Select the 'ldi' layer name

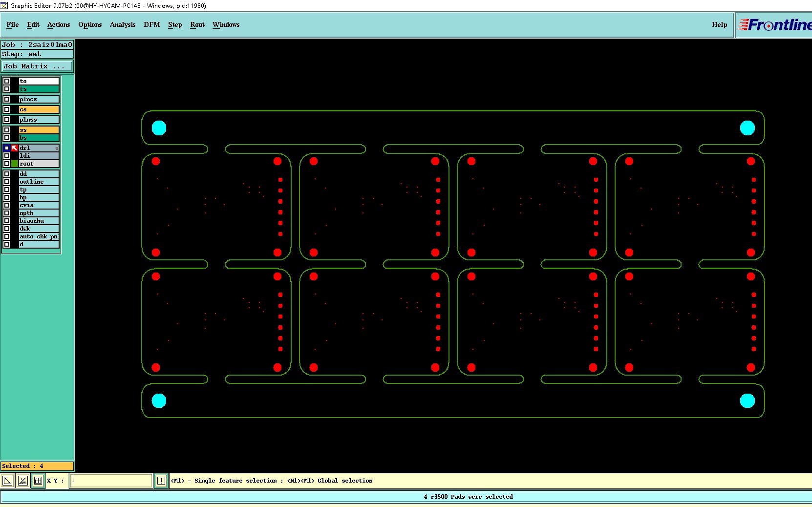tap(39, 156)
